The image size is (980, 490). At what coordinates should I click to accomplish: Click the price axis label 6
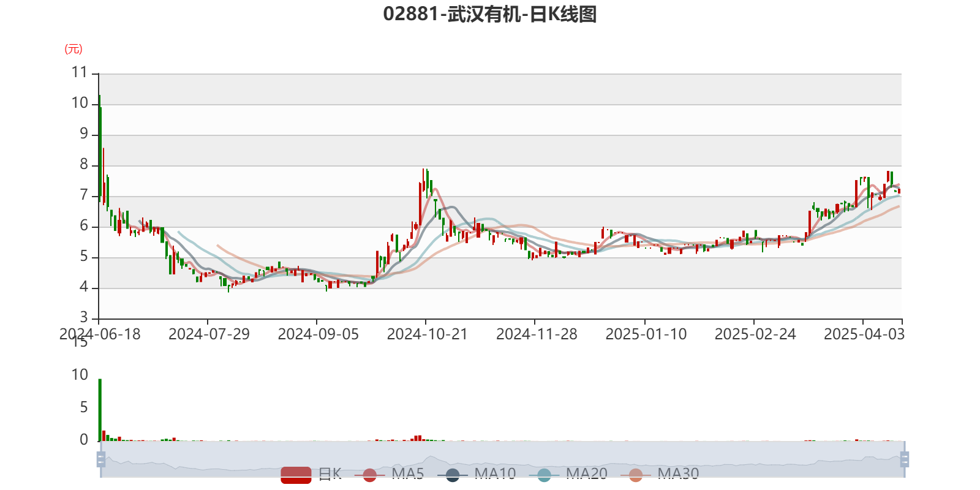(x=84, y=225)
